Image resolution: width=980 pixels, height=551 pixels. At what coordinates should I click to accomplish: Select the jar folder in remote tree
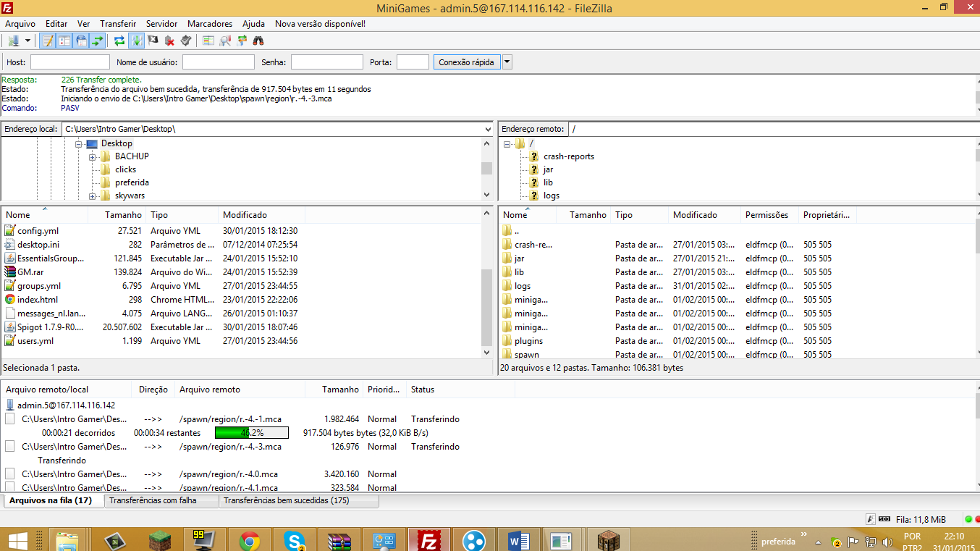(x=548, y=169)
